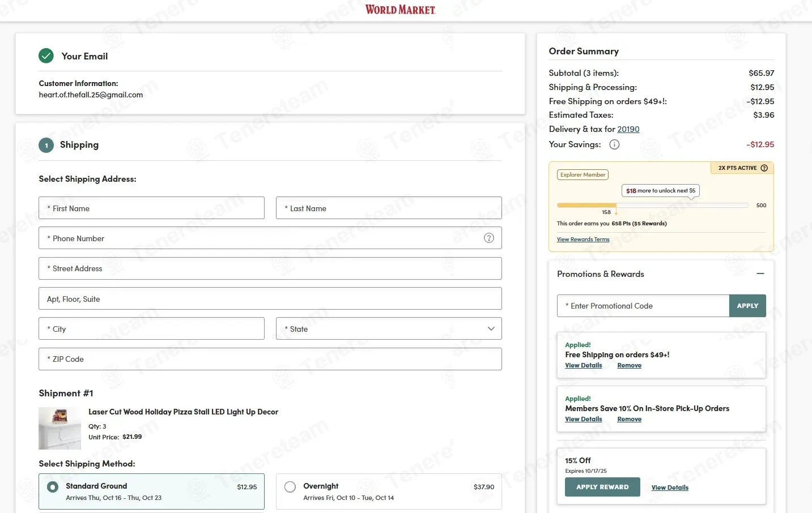Remove the Free Shipping promotion
The width and height of the screenshot is (812, 513).
coord(630,365)
